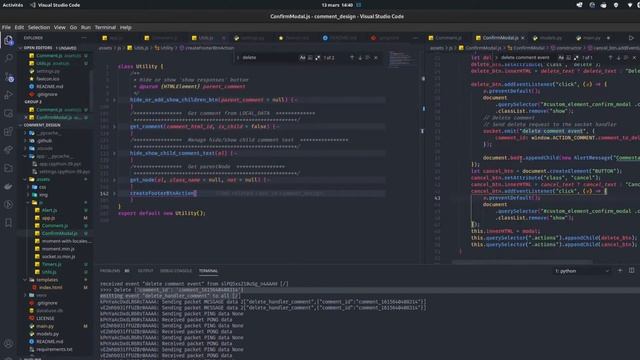Screen dimensions: 640x360
Task: Unfold the get_comment method in the gutter
Action: click(x=114, y=127)
